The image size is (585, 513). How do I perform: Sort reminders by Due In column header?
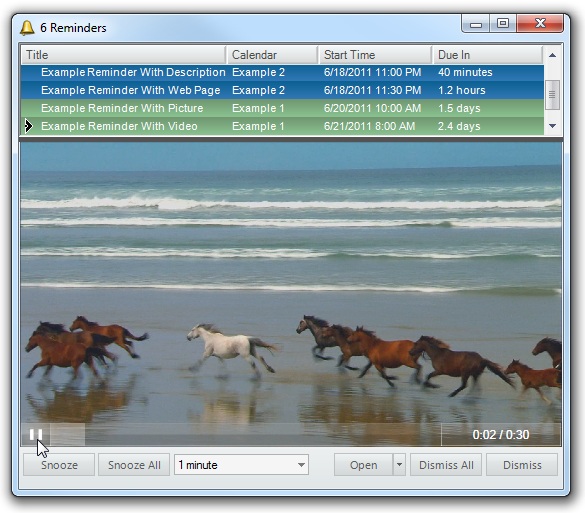pyautogui.click(x=488, y=55)
